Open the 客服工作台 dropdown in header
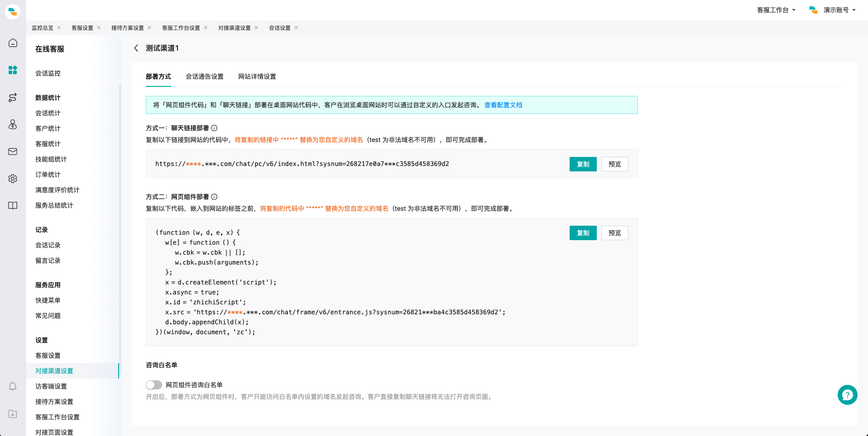Screen dimensions: 868x436 pos(776,10)
